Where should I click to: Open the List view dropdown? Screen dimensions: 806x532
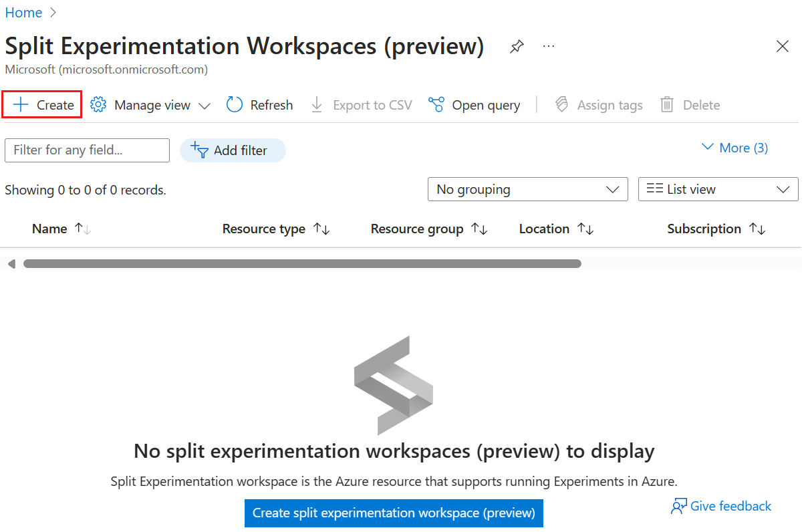[x=718, y=189]
